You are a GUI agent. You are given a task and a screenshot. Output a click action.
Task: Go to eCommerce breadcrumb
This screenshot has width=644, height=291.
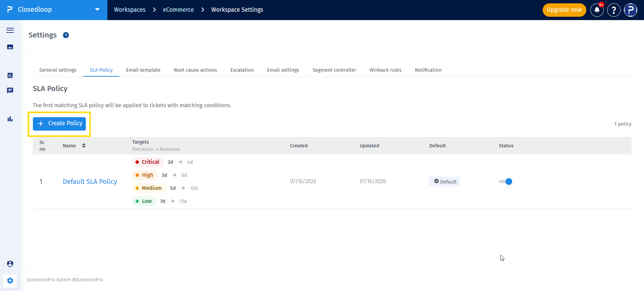point(178,10)
